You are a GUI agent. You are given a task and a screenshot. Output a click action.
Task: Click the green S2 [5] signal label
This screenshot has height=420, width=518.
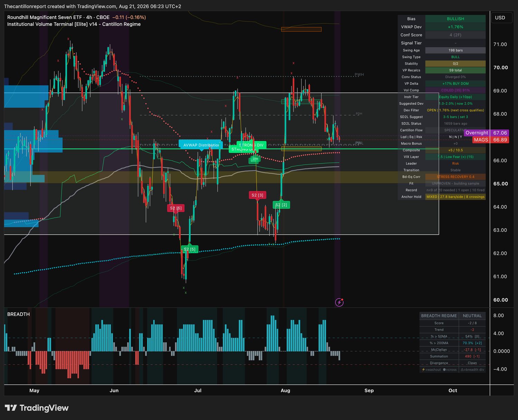[190, 249]
